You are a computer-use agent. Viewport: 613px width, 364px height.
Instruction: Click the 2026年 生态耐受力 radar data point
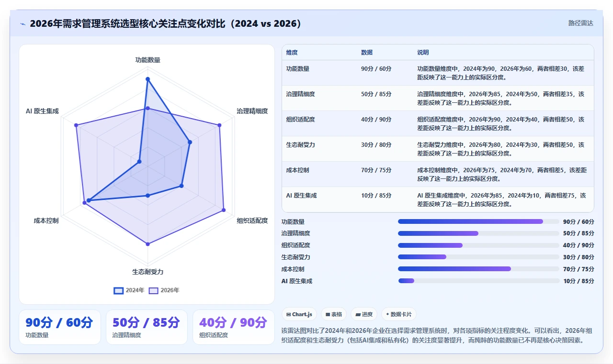[148, 244]
